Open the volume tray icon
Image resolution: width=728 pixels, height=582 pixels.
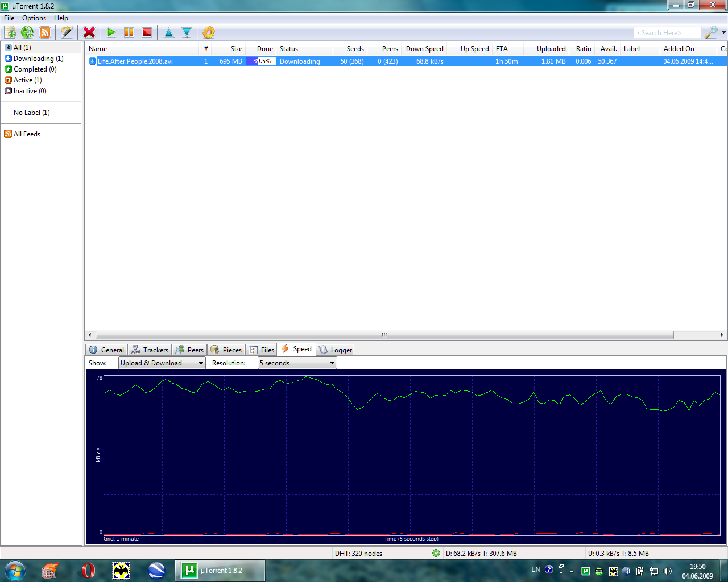pyautogui.click(x=667, y=571)
